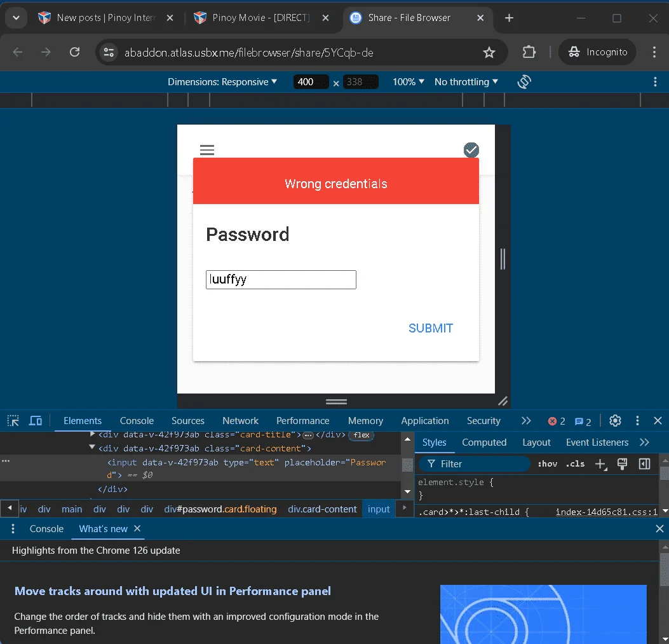Switch to Computed styles tab
The image size is (669, 644).
point(484,442)
